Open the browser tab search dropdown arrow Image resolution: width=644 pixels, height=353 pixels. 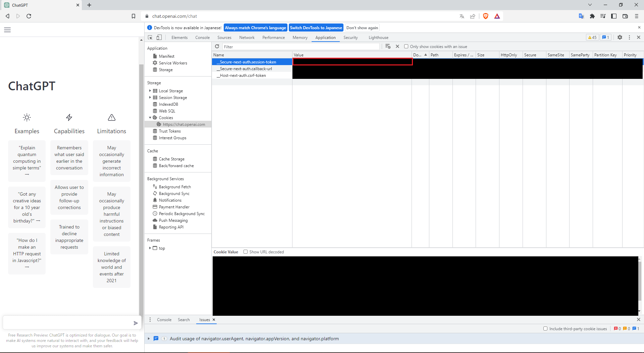(x=590, y=5)
